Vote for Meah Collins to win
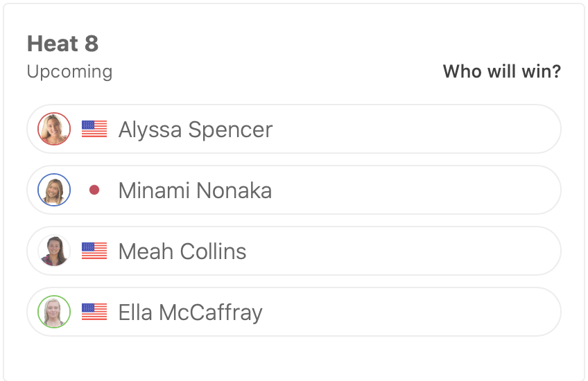This screenshot has height=381, width=588. point(416,251)
